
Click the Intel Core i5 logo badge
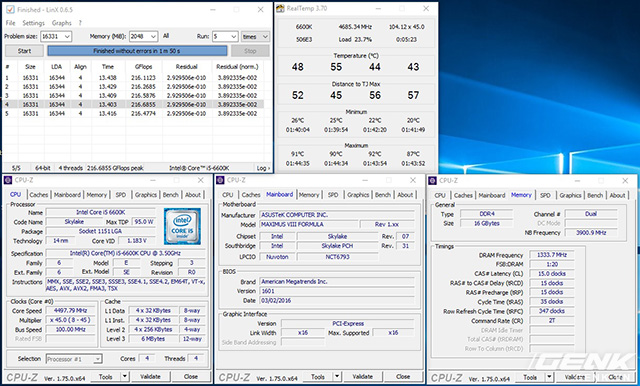click(x=182, y=226)
